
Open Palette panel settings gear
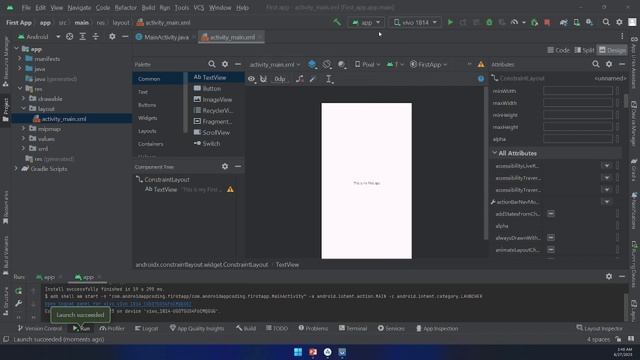[x=225, y=64]
